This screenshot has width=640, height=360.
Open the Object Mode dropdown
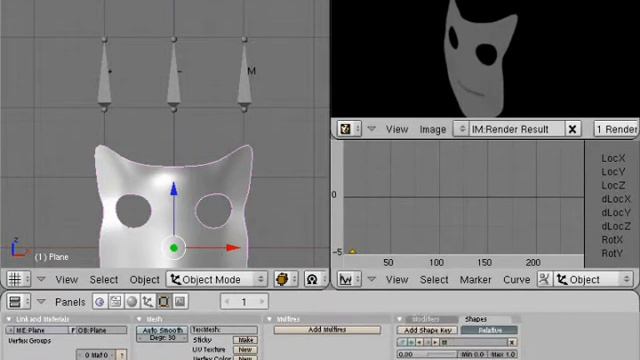(x=217, y=279)
